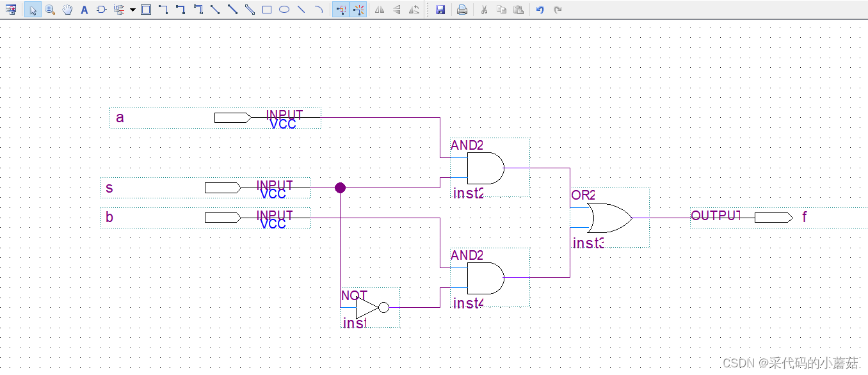This screenshot has width=868, height=375.
Task: Click the 'NOT' label text
Action: [x=354, y=296]
